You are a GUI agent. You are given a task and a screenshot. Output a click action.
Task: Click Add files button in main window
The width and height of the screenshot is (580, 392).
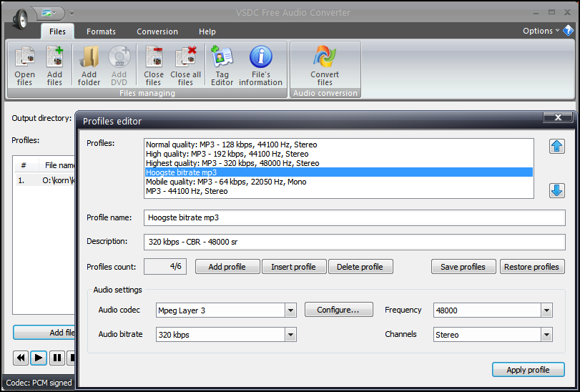tap(44, 333)
